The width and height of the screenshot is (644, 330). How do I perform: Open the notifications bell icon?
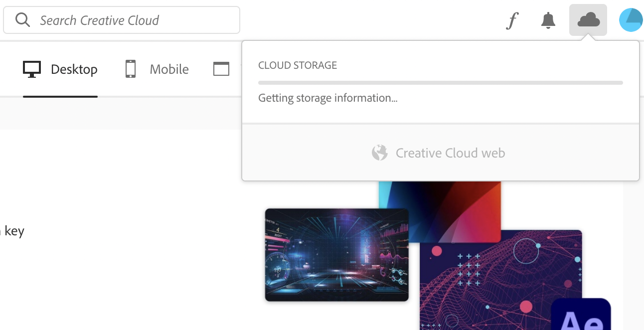[x=548, y=20]
